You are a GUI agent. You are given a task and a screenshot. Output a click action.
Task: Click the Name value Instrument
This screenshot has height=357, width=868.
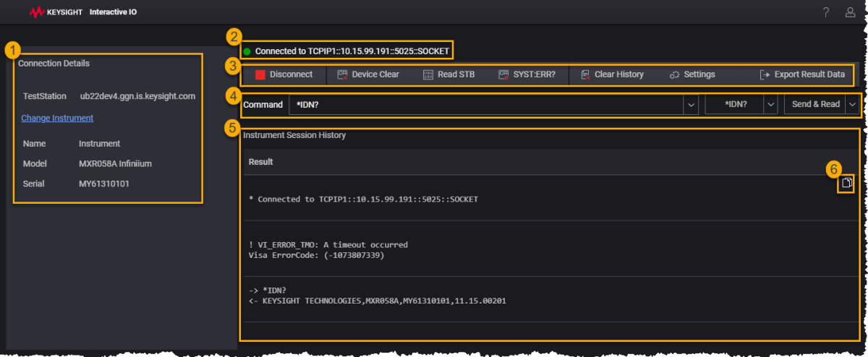point(99,144)
